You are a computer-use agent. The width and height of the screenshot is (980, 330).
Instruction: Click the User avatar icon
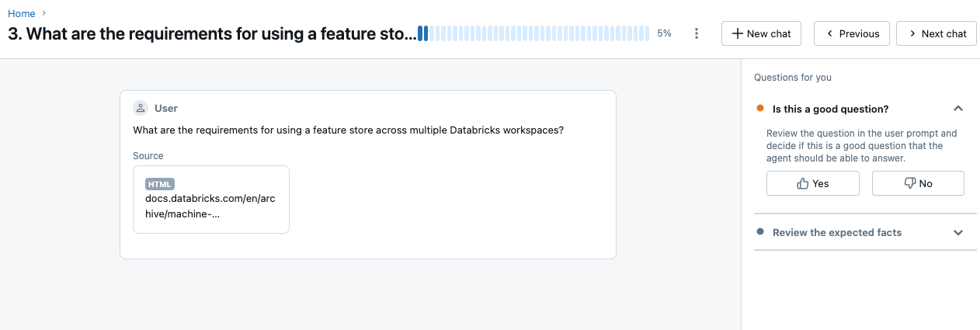click(141, 108)
